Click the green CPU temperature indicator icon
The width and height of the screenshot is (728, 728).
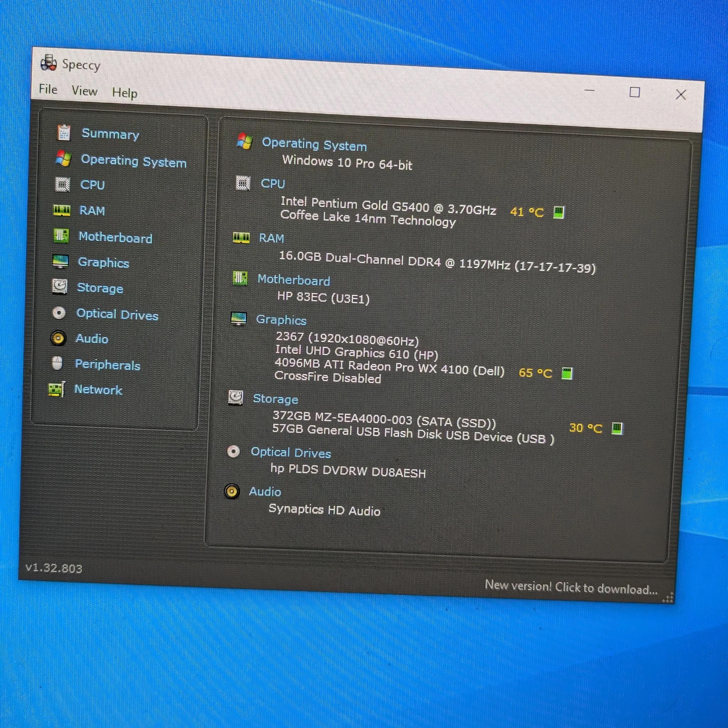click(x=559, y=212)
